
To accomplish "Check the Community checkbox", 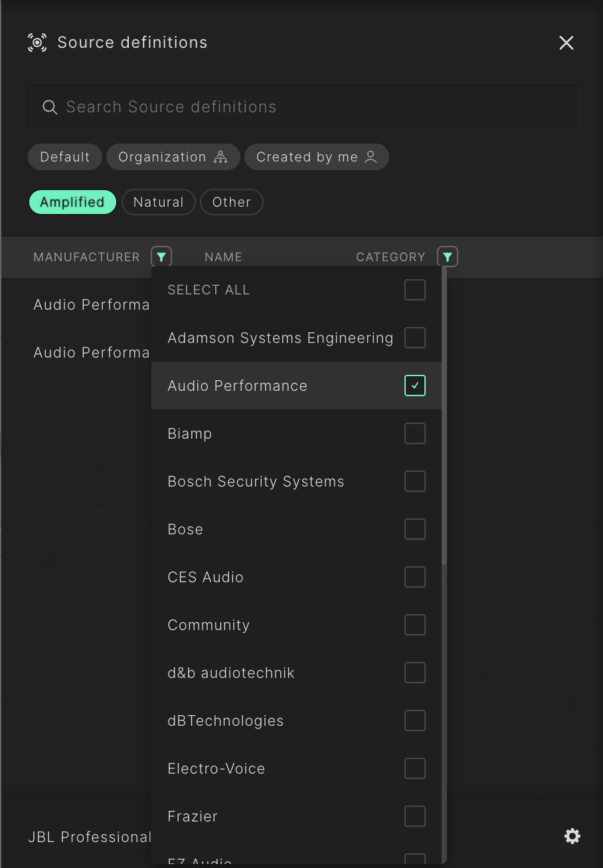I will 415,625.
